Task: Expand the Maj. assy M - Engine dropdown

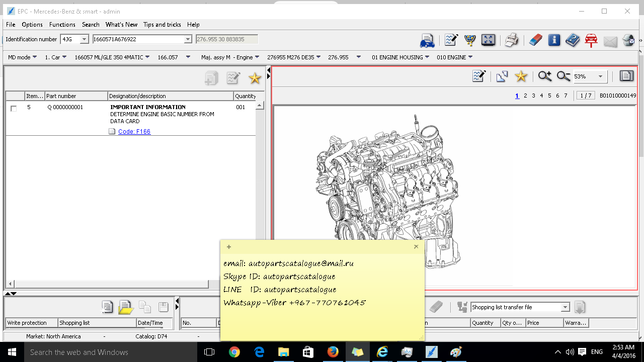Action: (x=257, y=57)
